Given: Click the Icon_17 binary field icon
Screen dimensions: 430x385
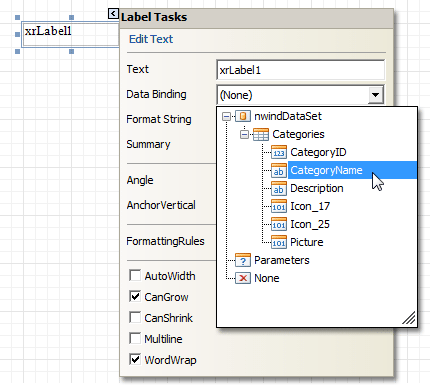Looking at the screenshot, I should [279, 206].
